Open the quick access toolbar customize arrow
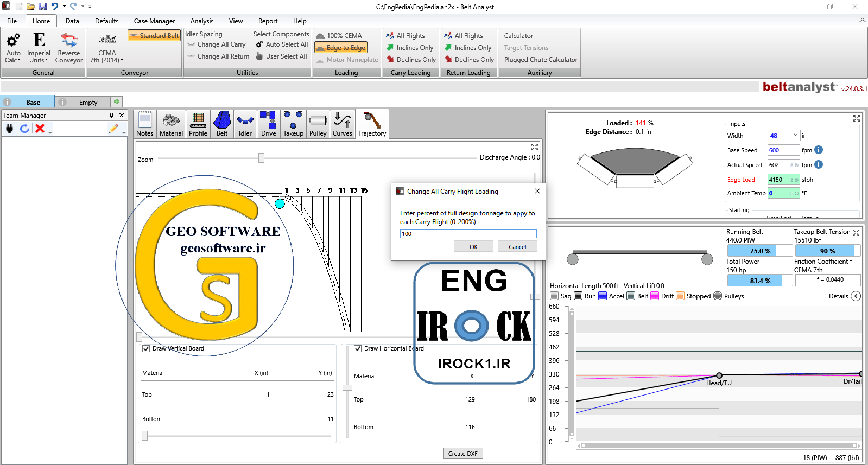Screen dimensions: 868x465 90,7
